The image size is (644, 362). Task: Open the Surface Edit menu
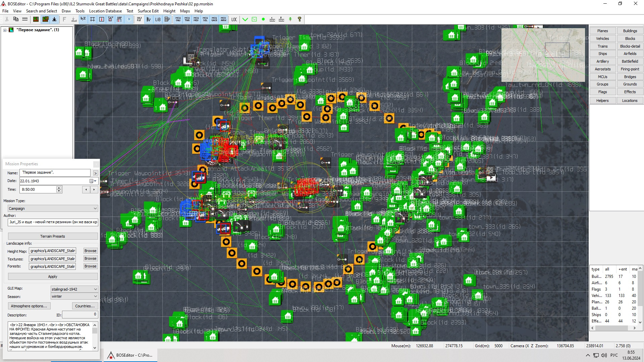tap(148, 11)
